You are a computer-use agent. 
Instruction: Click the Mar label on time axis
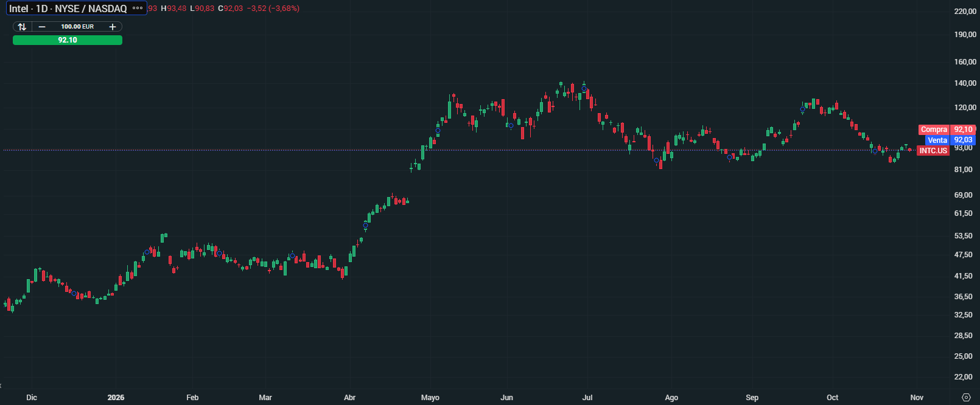pyautogui.click(x=265, y=398)
